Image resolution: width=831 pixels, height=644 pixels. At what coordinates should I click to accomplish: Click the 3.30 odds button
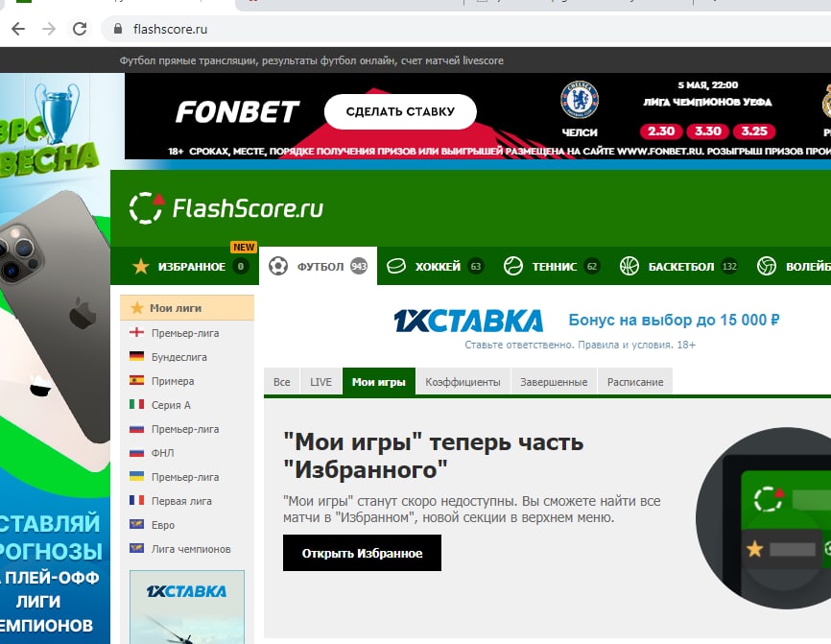[707, 131]
